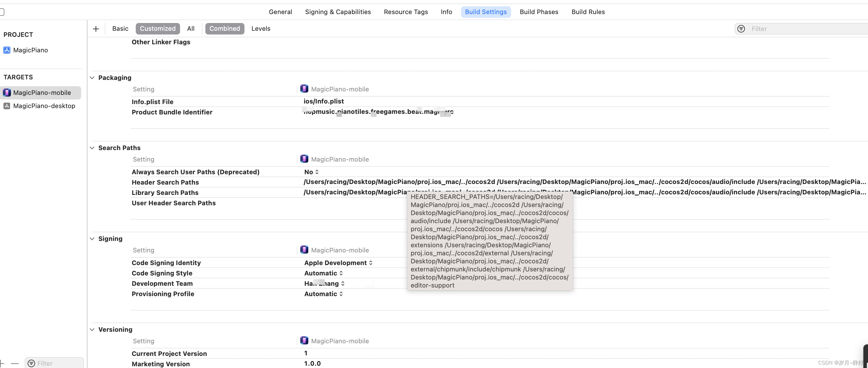Screen dimensions: 868x368
Task: Open the General tab
Action: tap(280, 12)
